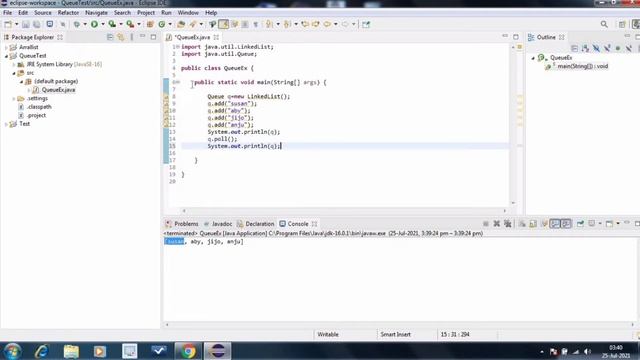Click the Sort icon in Outline toolbar
This screenshot has height=360, width=640.
pyautogui.click(x=585, y=49)
